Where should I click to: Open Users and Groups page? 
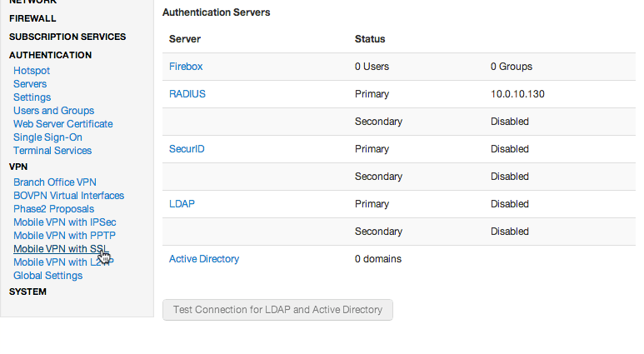coord(54,111)
